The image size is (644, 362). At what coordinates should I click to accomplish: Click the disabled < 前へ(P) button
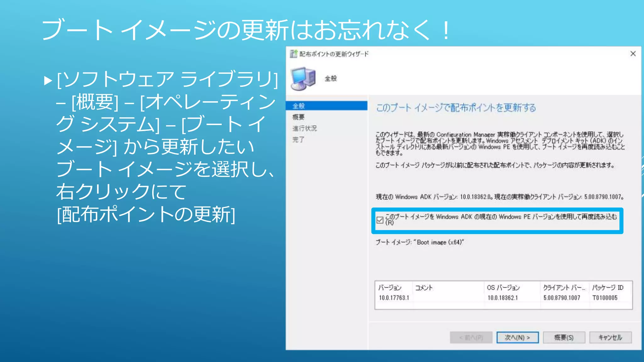point(471,337)
